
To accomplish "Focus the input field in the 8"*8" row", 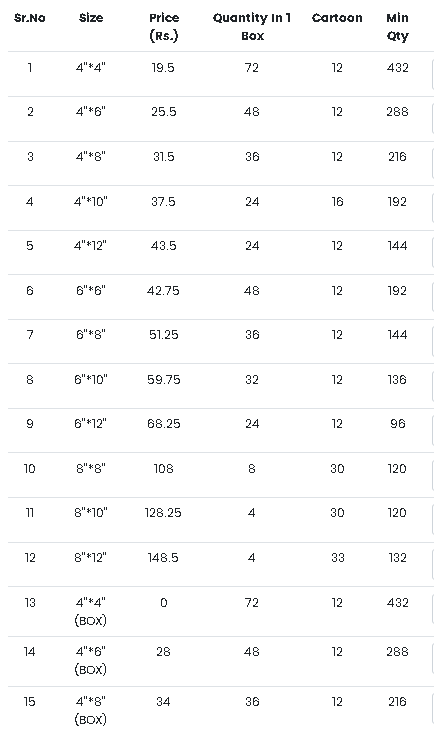I will (x=433, y=475).
